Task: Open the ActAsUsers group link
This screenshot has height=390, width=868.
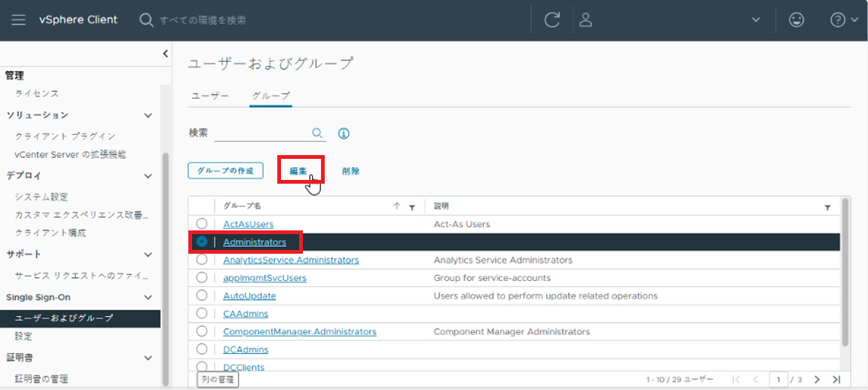Action: point(249,224)
